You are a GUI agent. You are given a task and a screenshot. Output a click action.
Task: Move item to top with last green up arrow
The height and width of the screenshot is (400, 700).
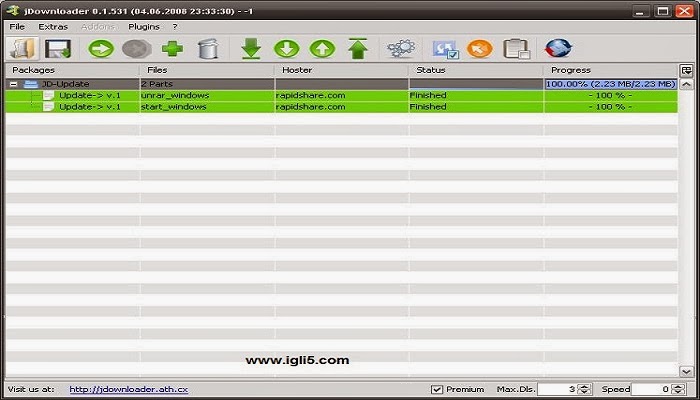pos(357,47)
